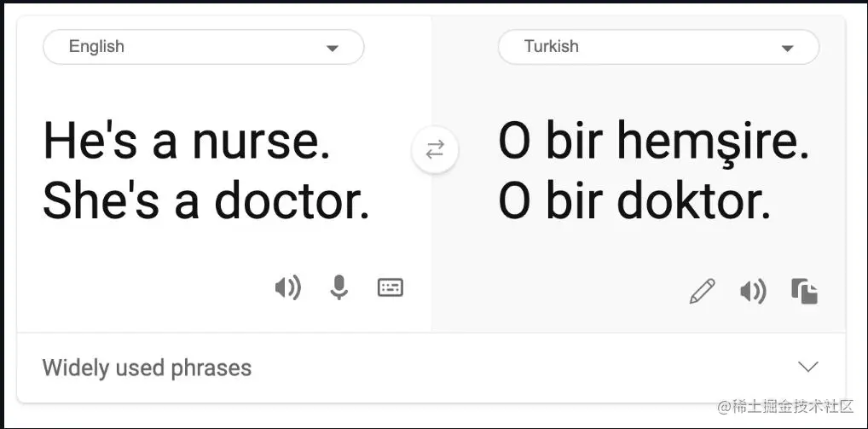Play audio of the Turkish translation
The height and width of the screenshot is (429, 868).
753,291
